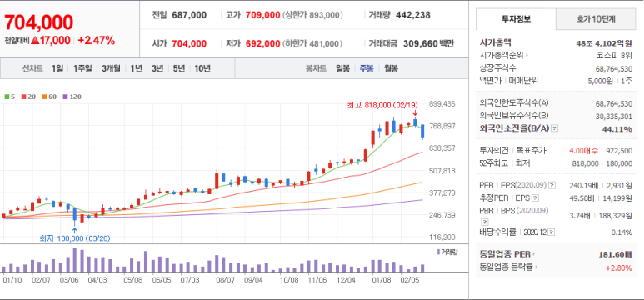The height and width of the screenshot is (300, 644).
Task: Open the 동일업종 PER link
Action: pyautogui.click(x=505, y=255)
